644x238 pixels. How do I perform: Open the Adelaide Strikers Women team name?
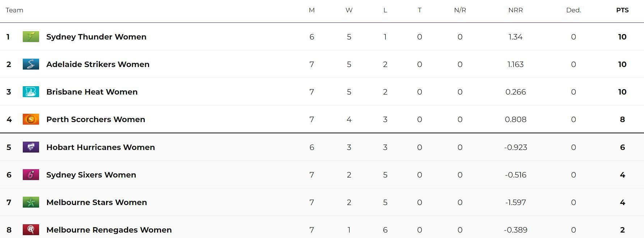[98, 64]
